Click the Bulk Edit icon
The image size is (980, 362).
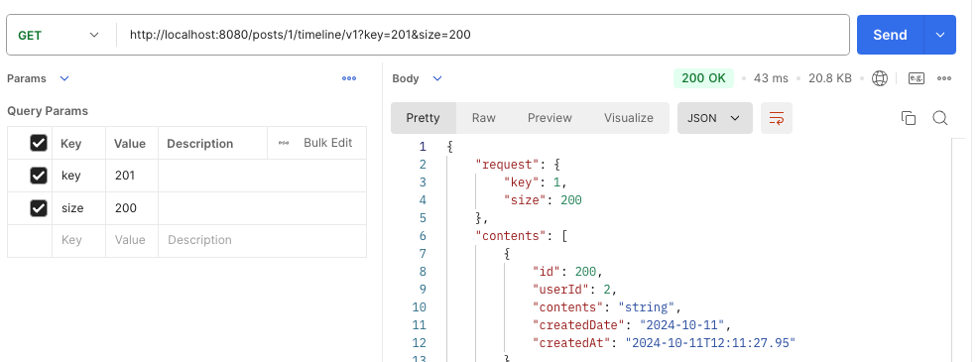pyautogui.click(x=284, y=143)
